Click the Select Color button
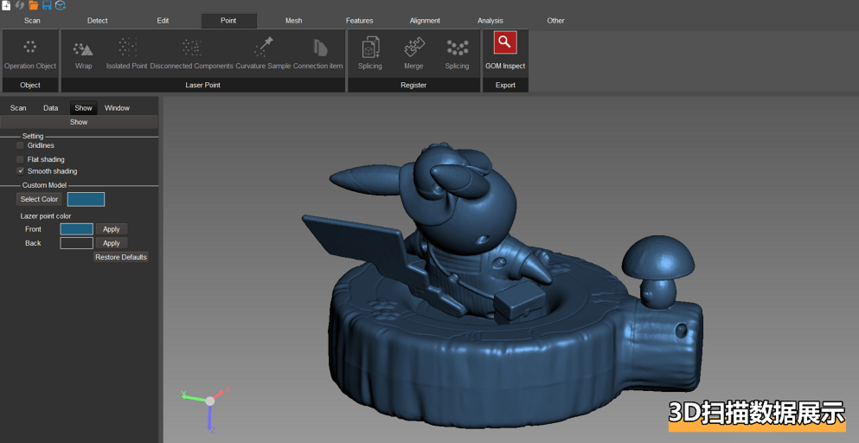859x443 pixels. (39, 199)
